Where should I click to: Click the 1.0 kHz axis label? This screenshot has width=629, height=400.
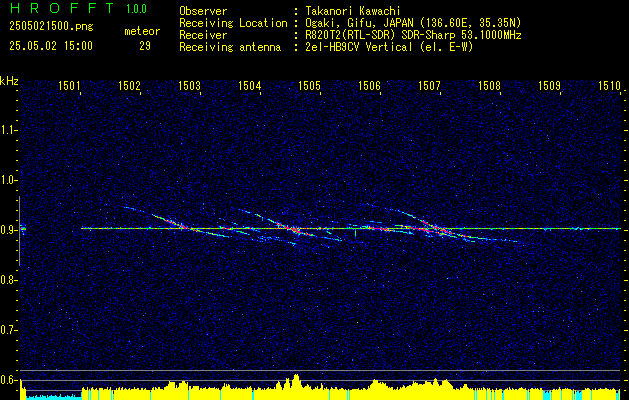[x=7, y=180]
